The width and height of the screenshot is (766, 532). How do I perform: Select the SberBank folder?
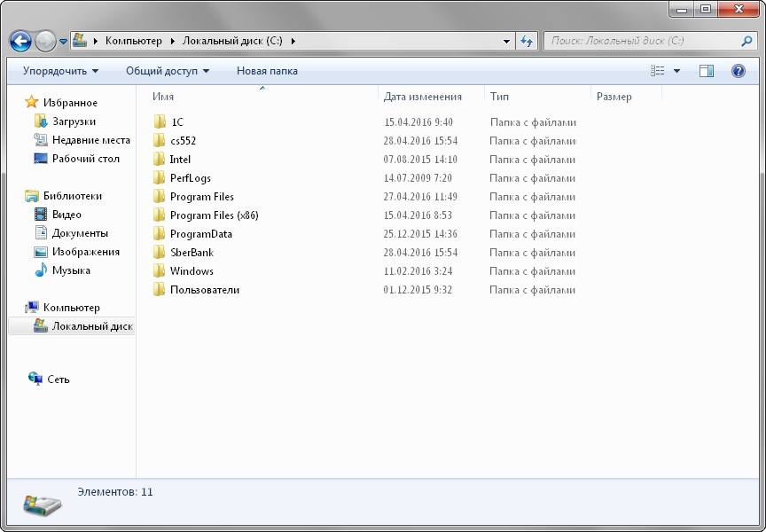click(191, 253)
